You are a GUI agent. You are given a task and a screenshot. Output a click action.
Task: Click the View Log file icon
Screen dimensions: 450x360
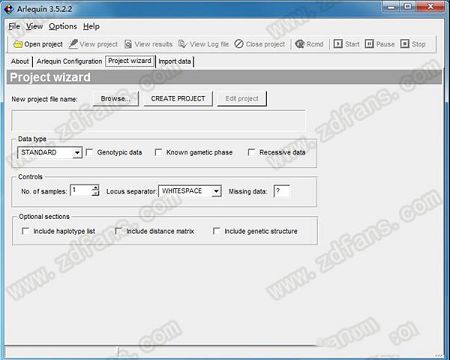click(x=183, y=44)
